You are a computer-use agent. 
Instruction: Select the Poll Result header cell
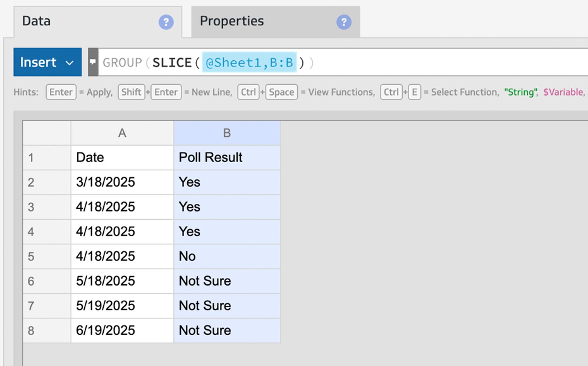coord(227,158)
